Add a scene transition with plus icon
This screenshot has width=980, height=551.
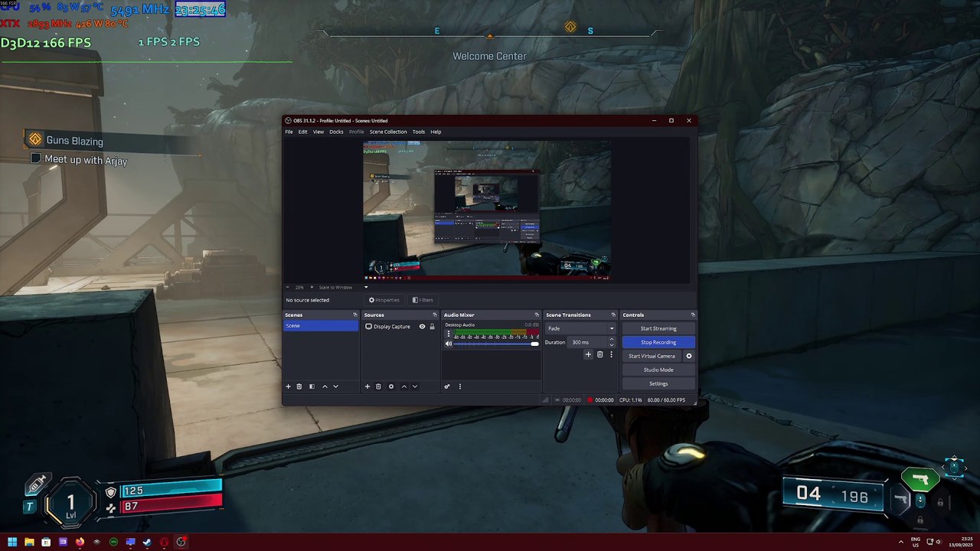[x=588, y=354]
